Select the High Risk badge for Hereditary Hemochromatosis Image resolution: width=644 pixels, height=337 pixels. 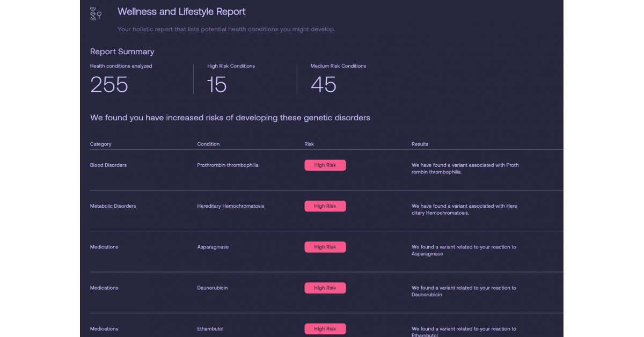coord(325,206)
